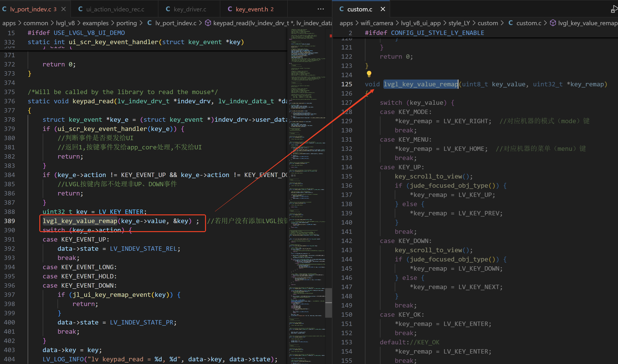
Task: Open 'style_LY' breadcrumb in right editor
Action: click(x=459, y=23)
